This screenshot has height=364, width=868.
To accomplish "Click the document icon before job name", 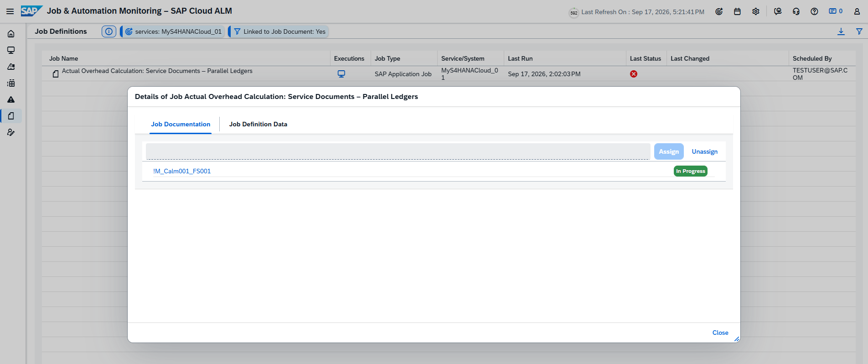I will coord(56,74).
